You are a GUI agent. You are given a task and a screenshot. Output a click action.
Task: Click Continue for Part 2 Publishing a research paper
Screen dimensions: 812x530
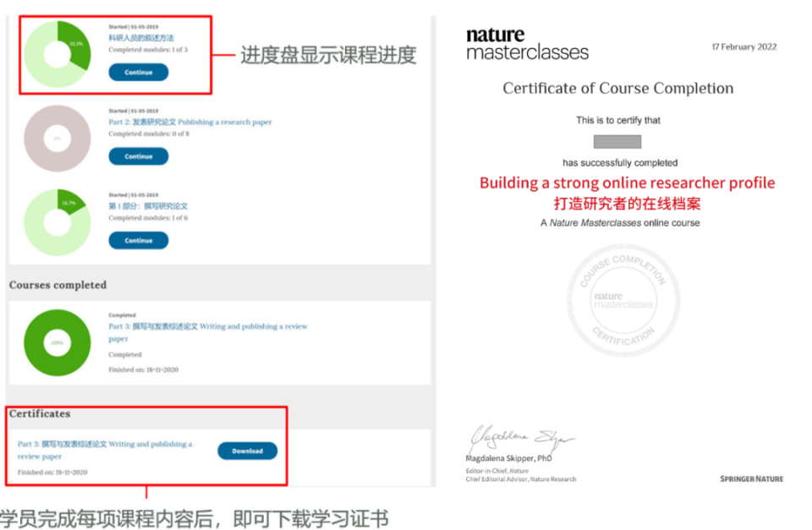point(138,156)
